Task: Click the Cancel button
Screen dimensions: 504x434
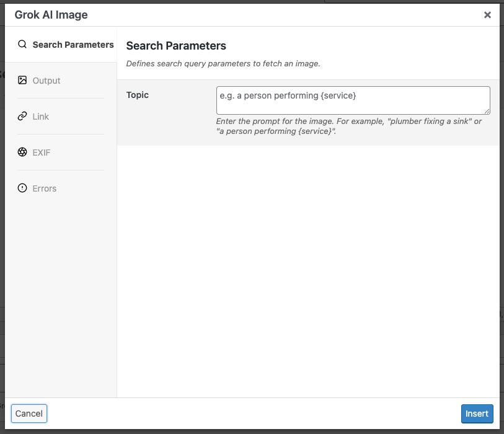Action: [29, 414]
